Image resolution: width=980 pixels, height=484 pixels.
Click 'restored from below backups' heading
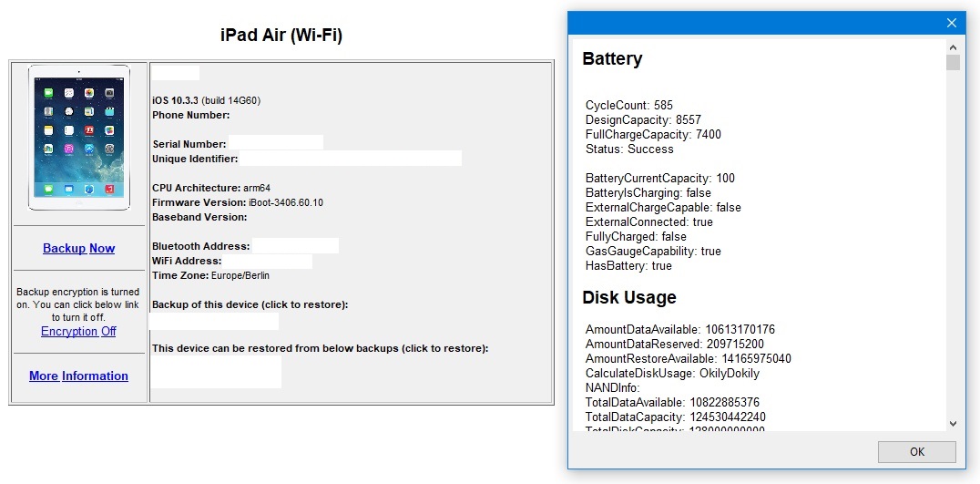[x=320, y=348]
